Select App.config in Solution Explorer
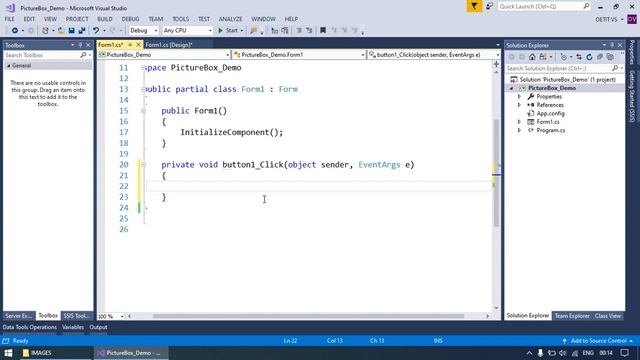 550,113
